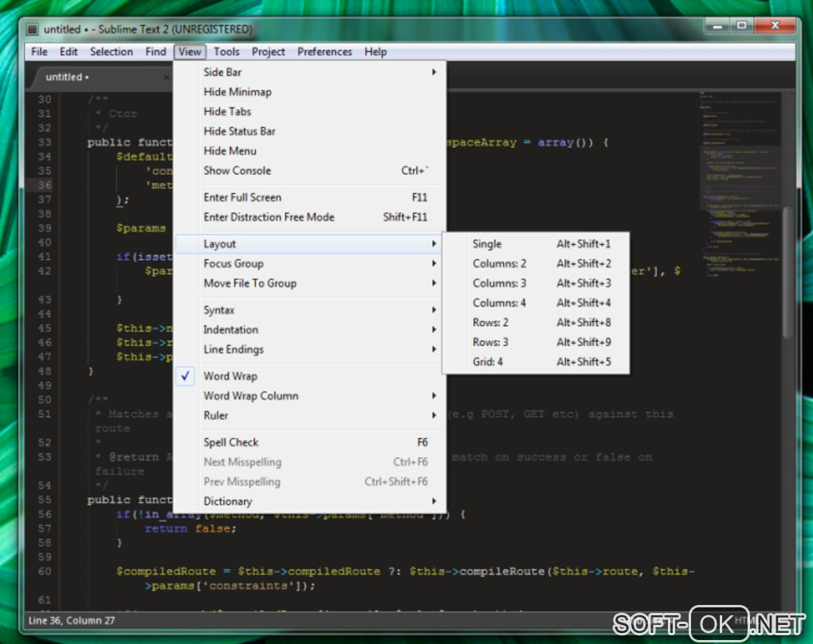
Task: Select the Rows: 3 layout
Action: pyautogui.click(x=536, y=342)
